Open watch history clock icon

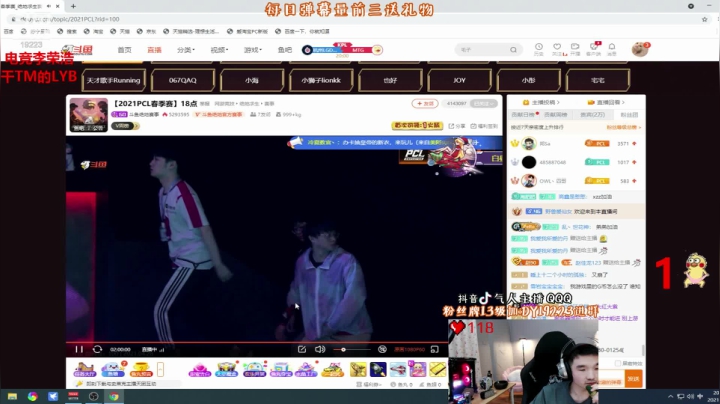pyautogui.click(x=539, y=49)
